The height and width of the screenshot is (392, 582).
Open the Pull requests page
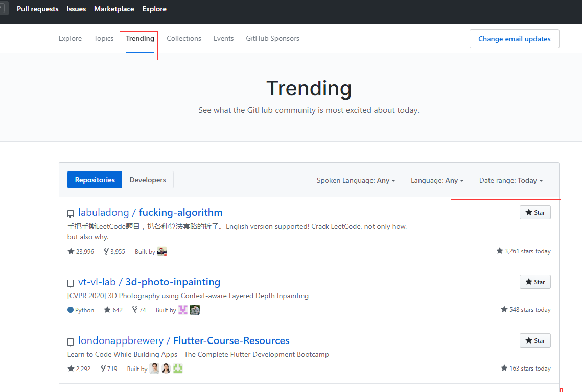pyautogui.click(x=37, y=9)
